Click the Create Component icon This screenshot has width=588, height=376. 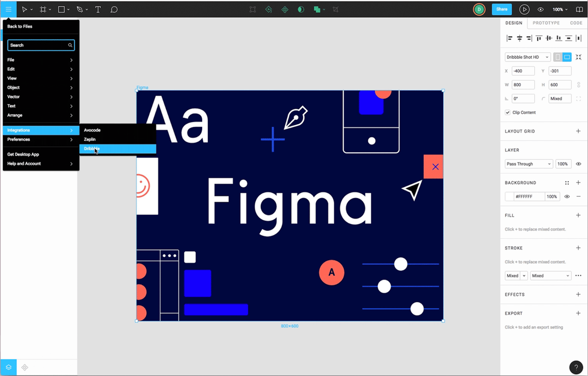click(285, 9)
